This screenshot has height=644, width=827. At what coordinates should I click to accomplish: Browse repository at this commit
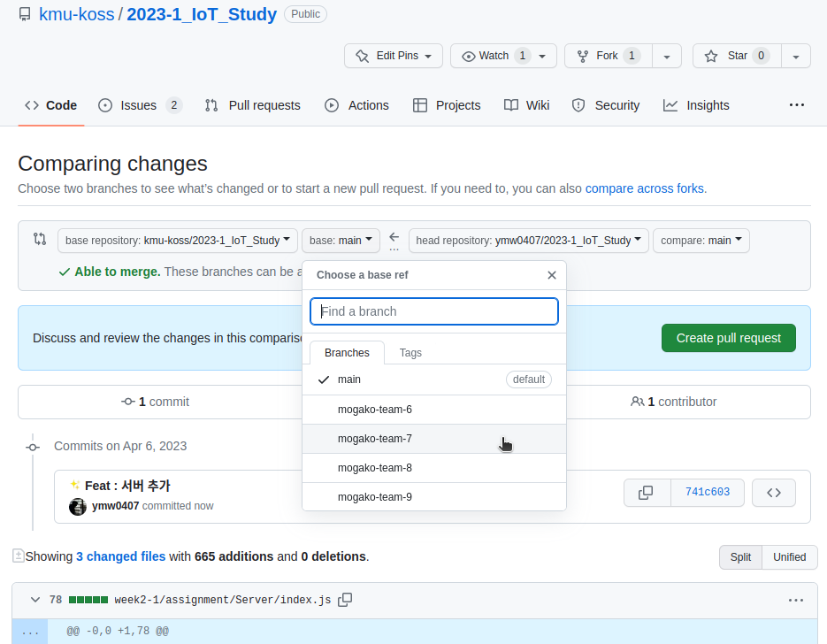pyautogui.click(x=773, y=493)
